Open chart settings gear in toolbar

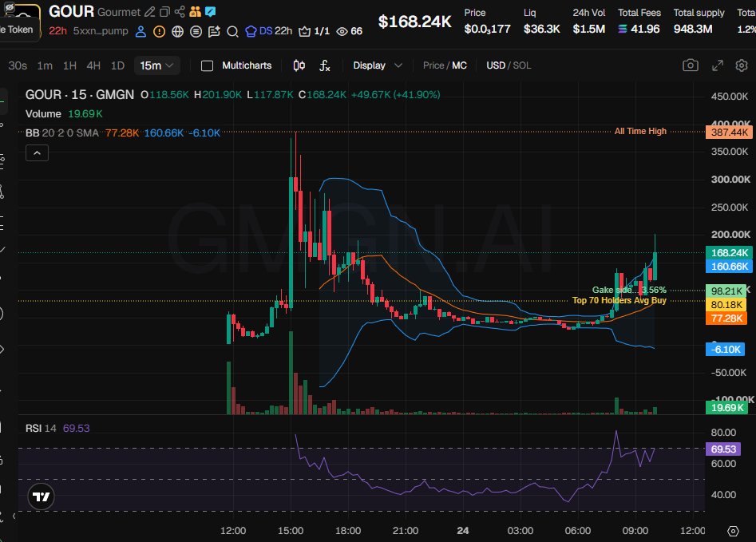click(x=742, y=65)
